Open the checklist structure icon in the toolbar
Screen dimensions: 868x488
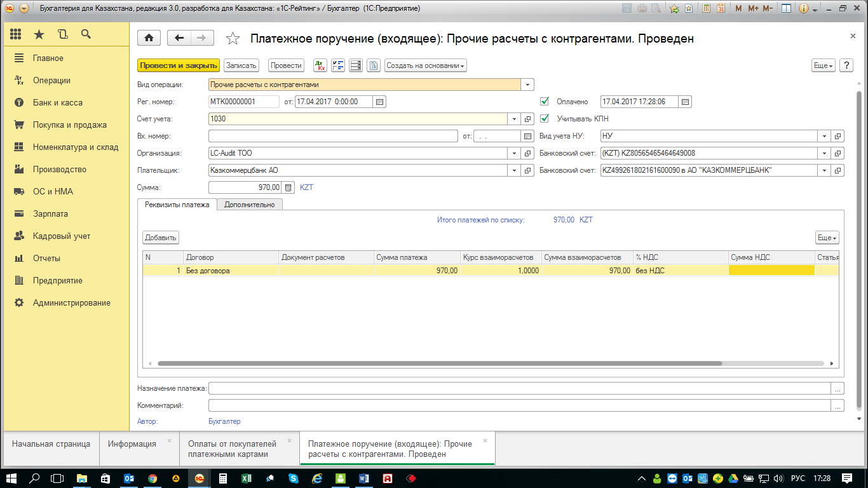(x=338, y=65)
